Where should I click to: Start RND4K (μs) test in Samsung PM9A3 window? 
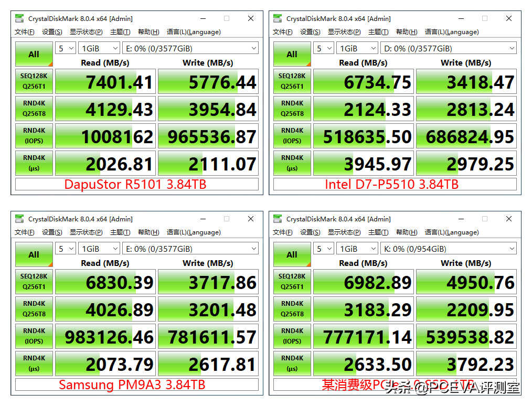coord(34,364)
